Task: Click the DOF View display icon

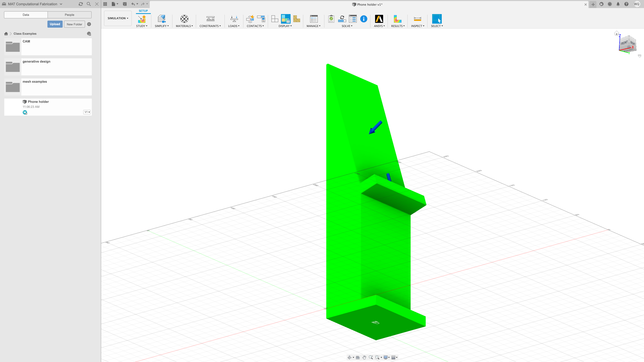Action: coord(275,19)
